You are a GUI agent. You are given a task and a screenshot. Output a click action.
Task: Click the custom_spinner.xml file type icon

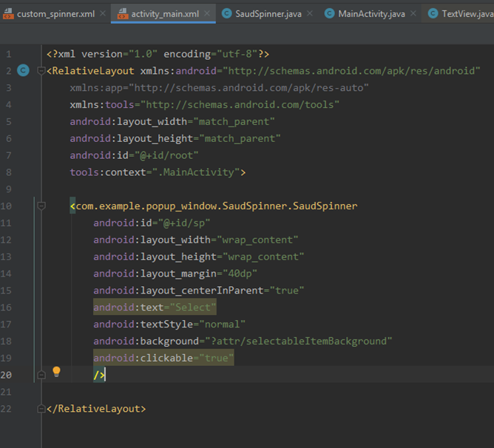click(x=8, y=14)
